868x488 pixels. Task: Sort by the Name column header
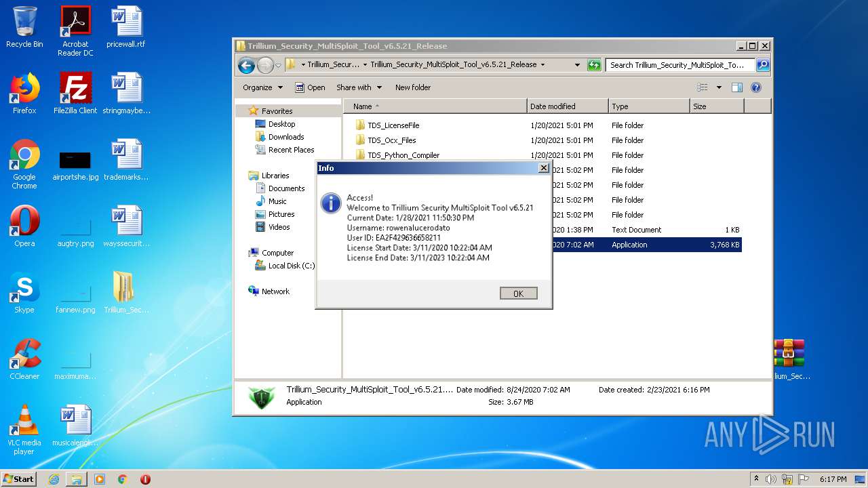(x=435, y=106)
